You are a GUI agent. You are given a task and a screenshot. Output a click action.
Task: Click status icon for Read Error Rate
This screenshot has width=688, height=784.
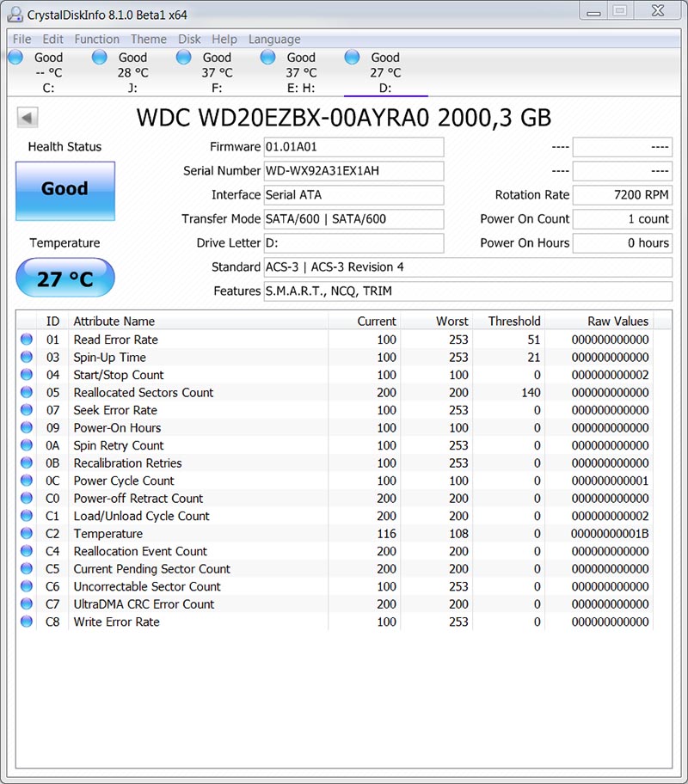pos(27,340)
